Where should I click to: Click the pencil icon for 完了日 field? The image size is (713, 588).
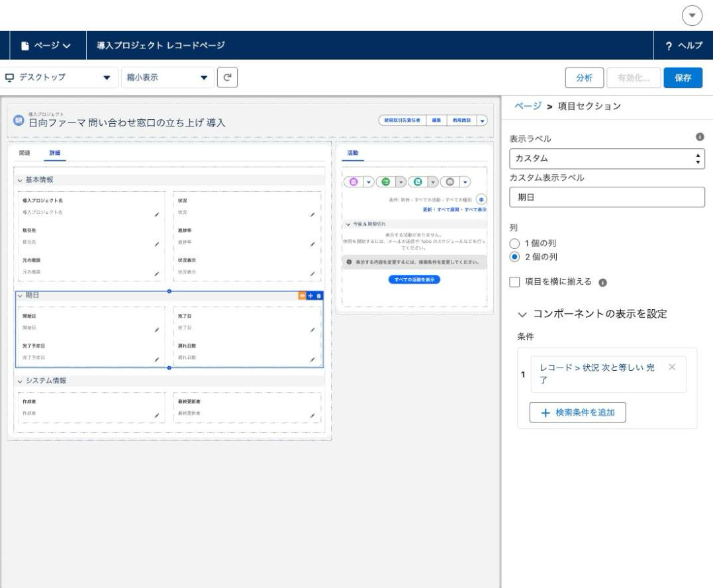(x=312, y=330)
